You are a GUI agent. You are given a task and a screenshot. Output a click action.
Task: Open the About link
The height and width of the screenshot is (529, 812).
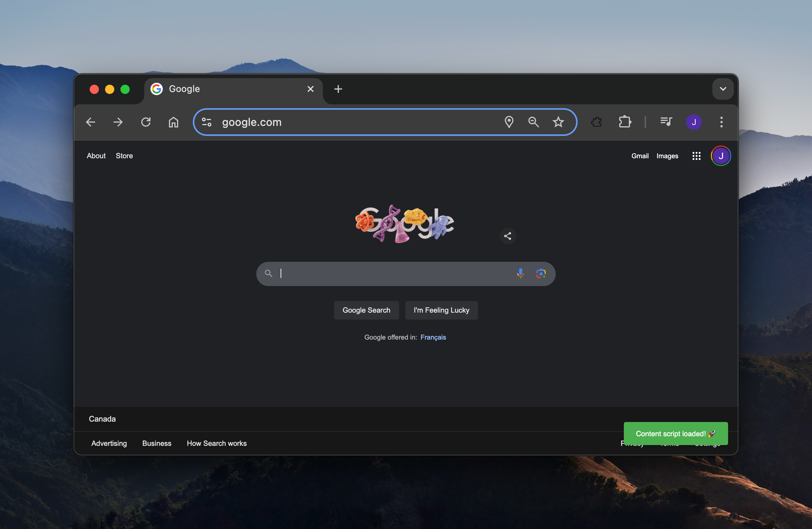pos(96,156)
